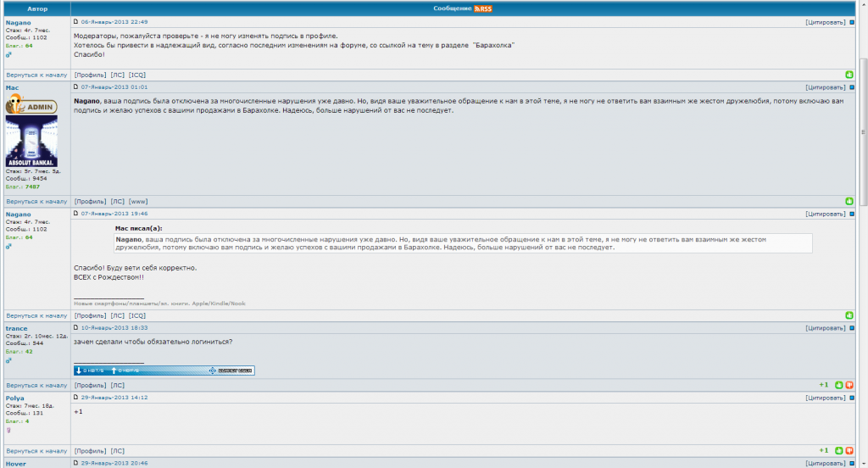The height and width of the screenshot is (468, 868).
Task: Click 'Вернуться к началу' under Mac's post
Action: coord(36,202)
